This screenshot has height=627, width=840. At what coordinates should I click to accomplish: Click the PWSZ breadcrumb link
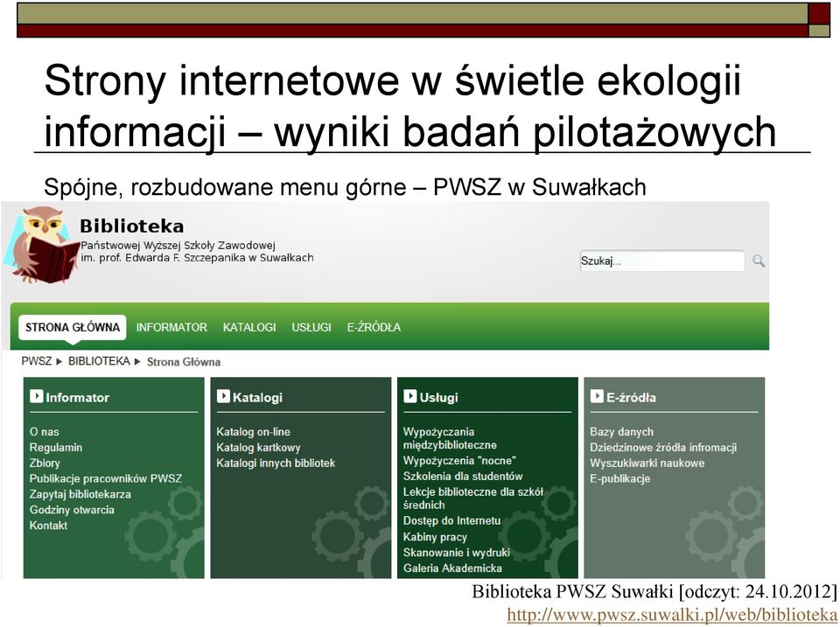[37, 361]
